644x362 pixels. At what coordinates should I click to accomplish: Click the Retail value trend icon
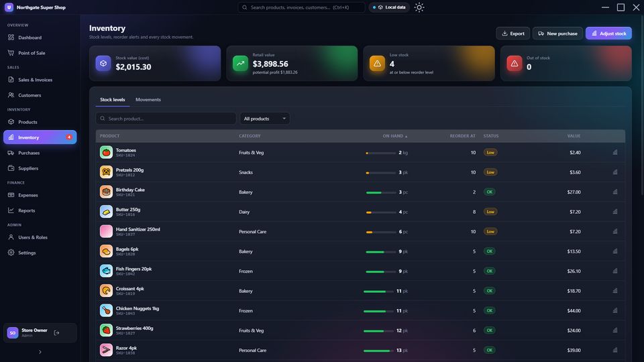point(240,64)
